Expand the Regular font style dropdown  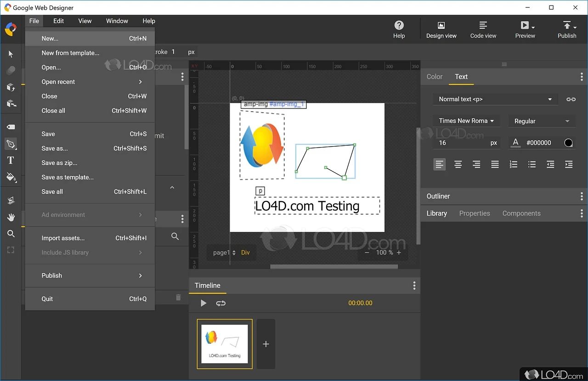pyautogui.click(x=541, y=121)
